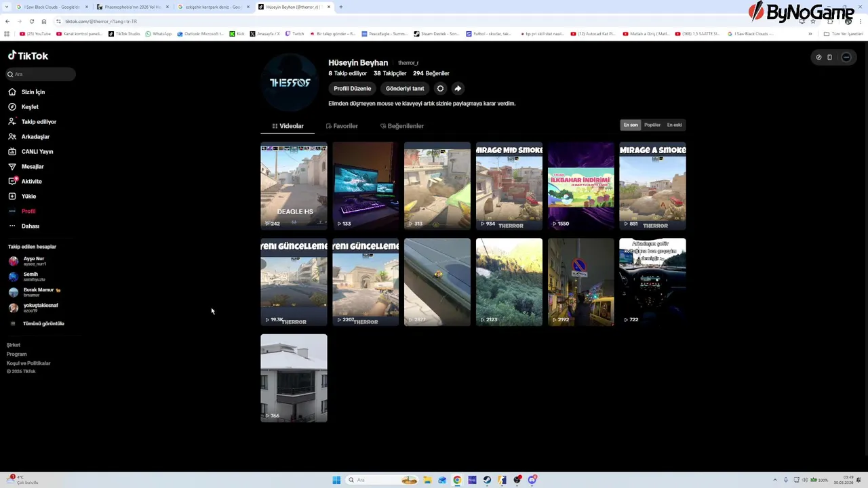Open the video with 19.3K views

(x=294, y=282)
